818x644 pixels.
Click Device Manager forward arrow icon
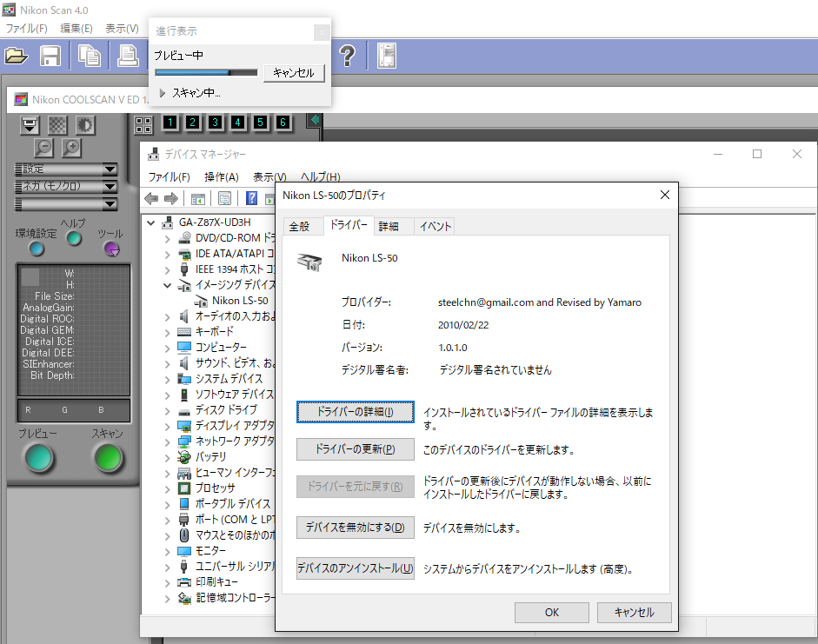[171, 199]
